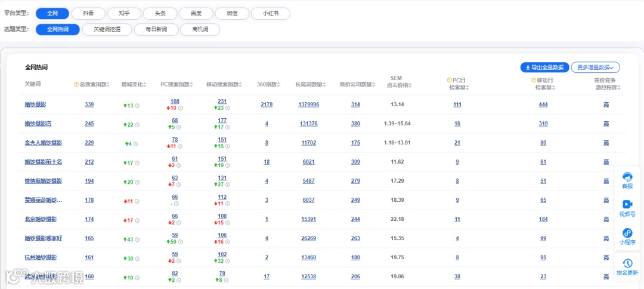
Task: Sort by 竞价竞争激烈程度 column arrows
Action: tap(619, 88)
